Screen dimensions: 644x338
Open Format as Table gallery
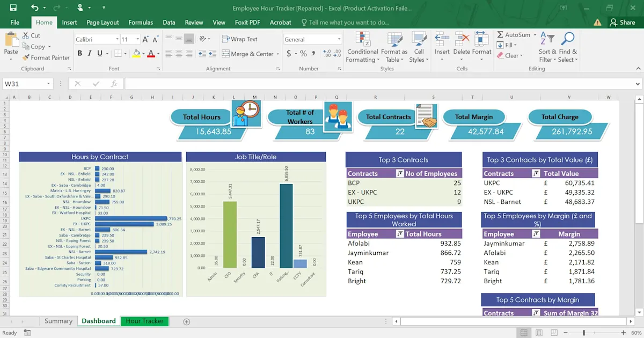[394, 47]
